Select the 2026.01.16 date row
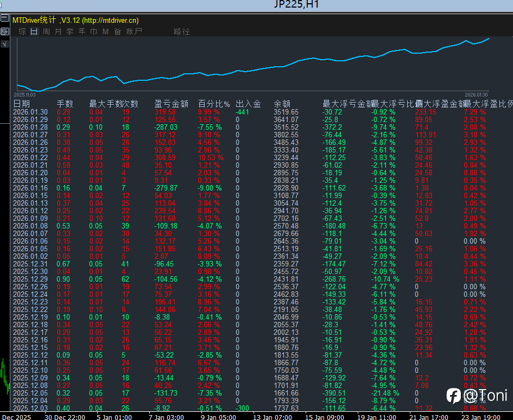Image resolution: width=513 pixels, height=420 pixels. 30,188
